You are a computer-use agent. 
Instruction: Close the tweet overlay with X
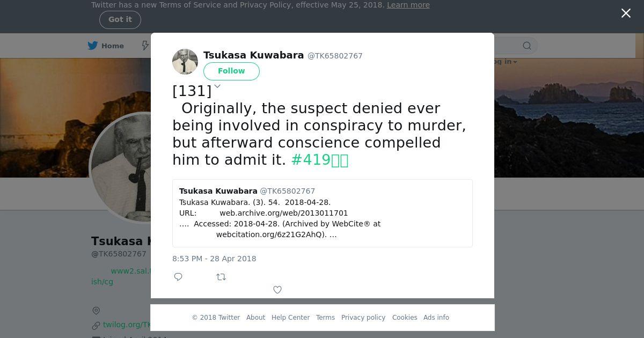point(626,13)
